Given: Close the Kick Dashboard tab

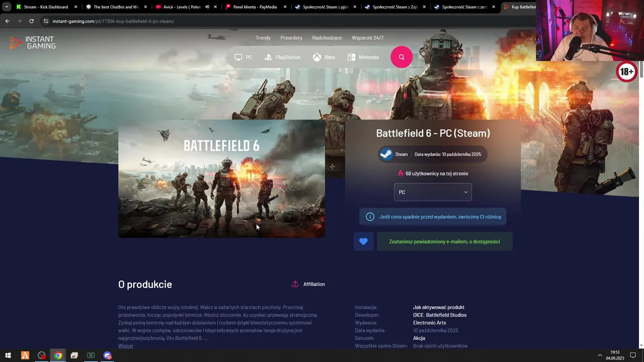Looking at the screenshot, I should (75, 7).
